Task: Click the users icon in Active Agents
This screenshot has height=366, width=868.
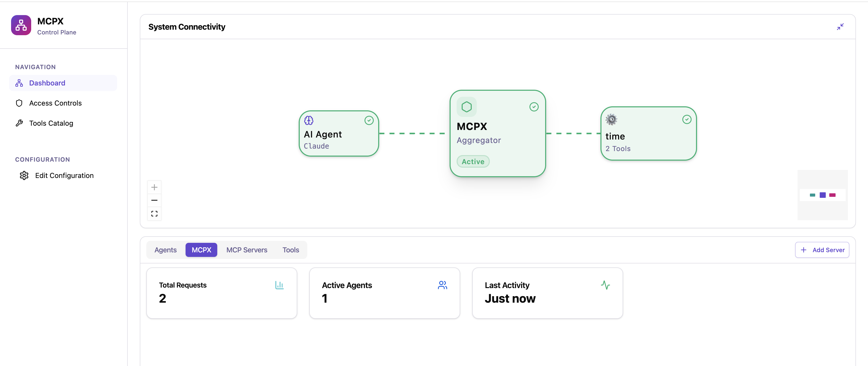Action: coord(443,285)
